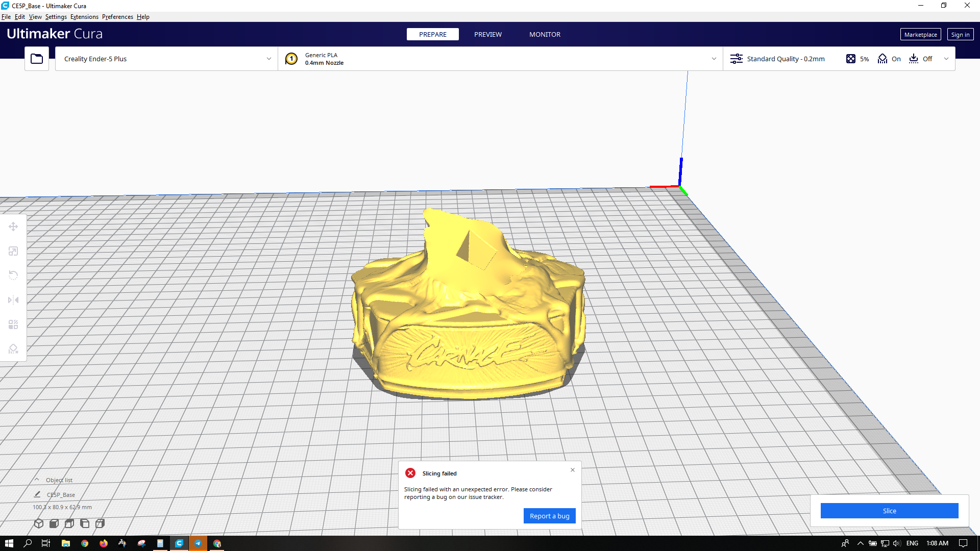Click the Sign in button
The height and width of the screenshot is (551, 980).
(961, 34)
